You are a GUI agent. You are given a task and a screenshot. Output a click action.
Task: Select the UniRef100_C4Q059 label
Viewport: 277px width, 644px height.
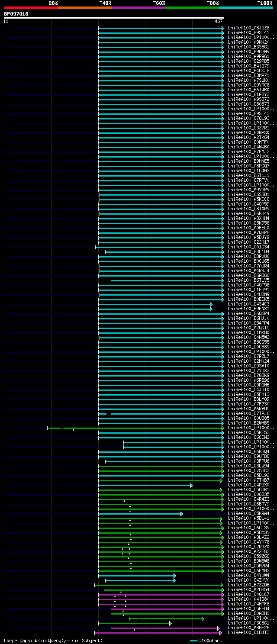coord(248,204)
